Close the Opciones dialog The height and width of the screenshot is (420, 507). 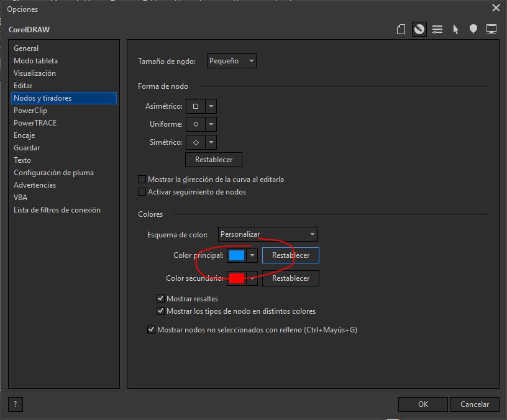pos(496,7)
